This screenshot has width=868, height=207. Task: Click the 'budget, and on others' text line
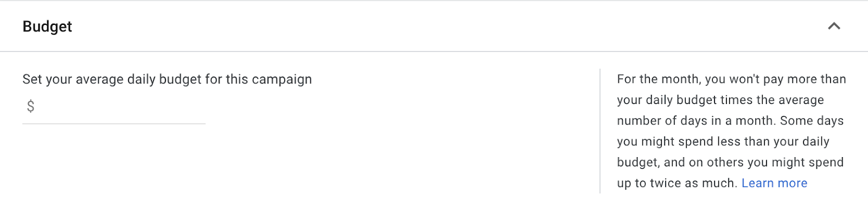coord(730,163)
